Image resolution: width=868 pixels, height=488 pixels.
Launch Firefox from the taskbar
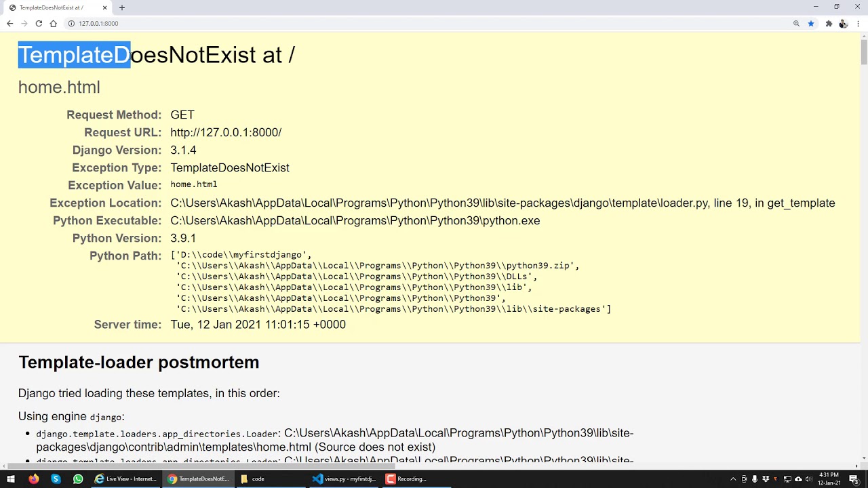pos(33,479)
